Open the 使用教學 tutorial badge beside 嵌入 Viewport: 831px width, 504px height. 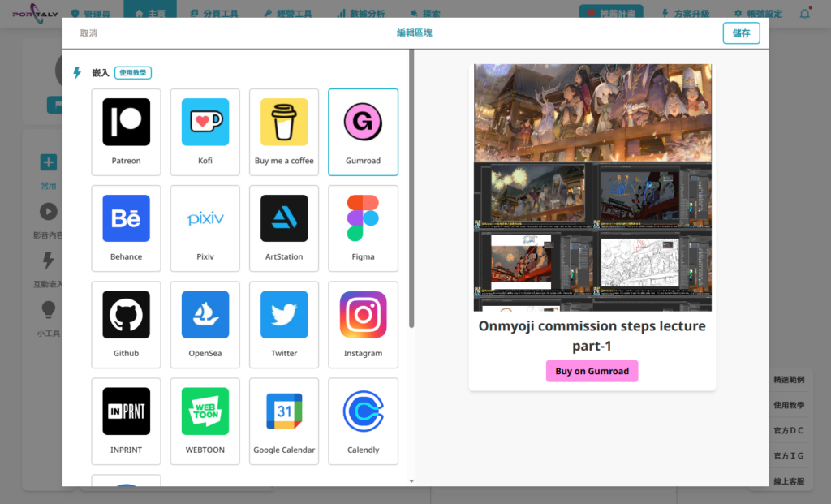click(133, 72)
